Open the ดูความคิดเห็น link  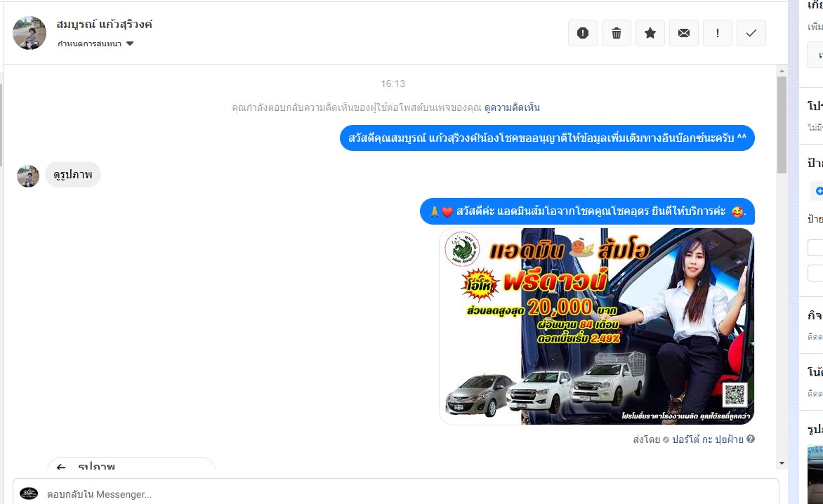pyautogui.click(x=512, y=107)
